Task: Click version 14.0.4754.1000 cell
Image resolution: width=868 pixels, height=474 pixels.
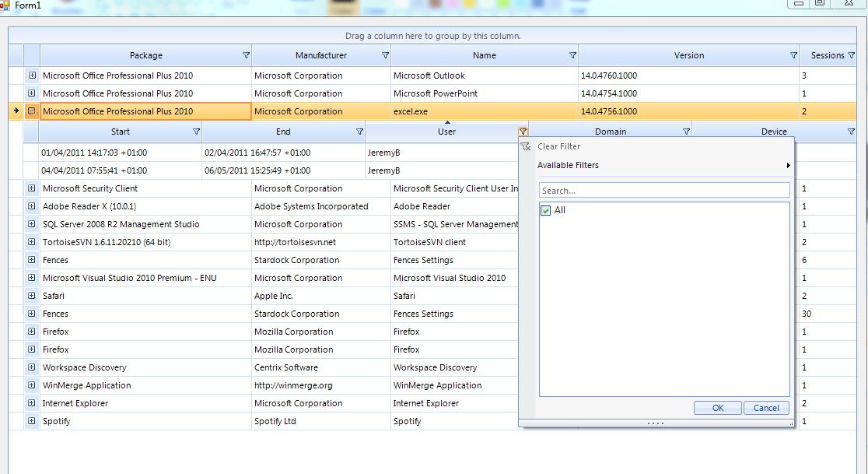Action: pyautogui.click(x=688, y=93)
